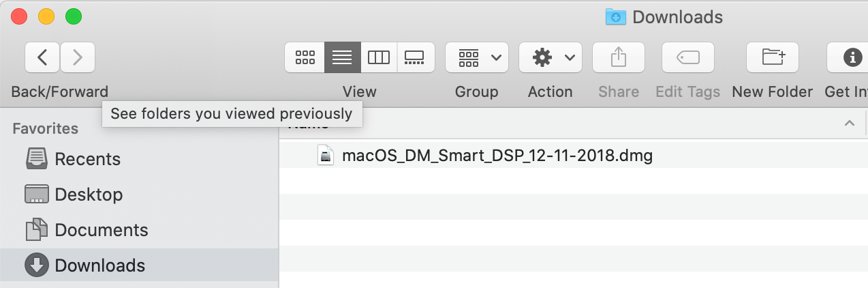Click the dmg file icon in the list
The image size is (868, 288).
(x=327, y=156)
